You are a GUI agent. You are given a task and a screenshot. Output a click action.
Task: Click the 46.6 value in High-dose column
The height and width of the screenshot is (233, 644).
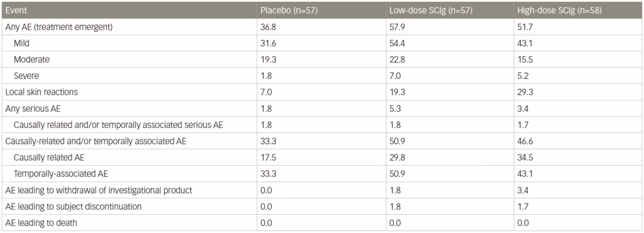(525, 141)
